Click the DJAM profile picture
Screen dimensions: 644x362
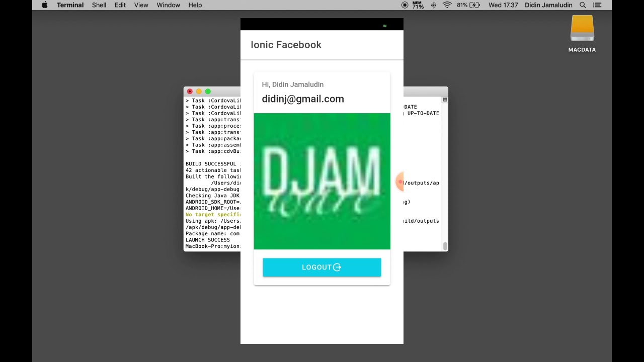(x=322, y=181)
